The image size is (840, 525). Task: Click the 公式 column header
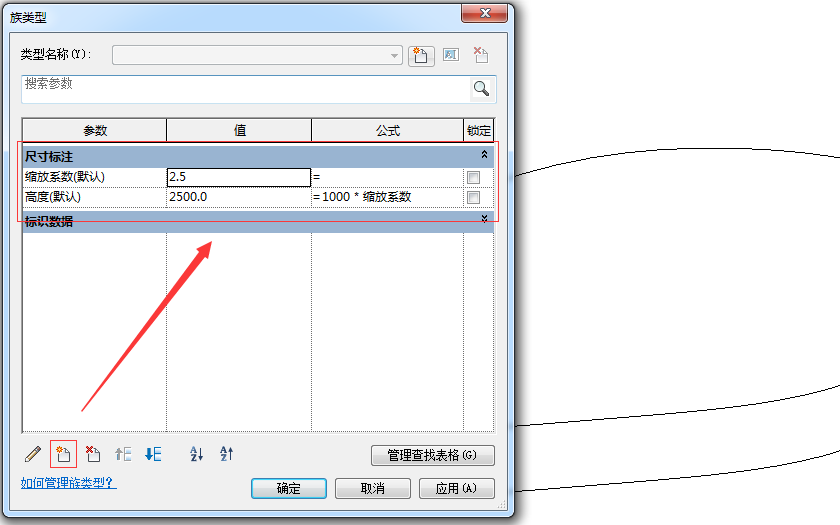(x=387, y=130)
